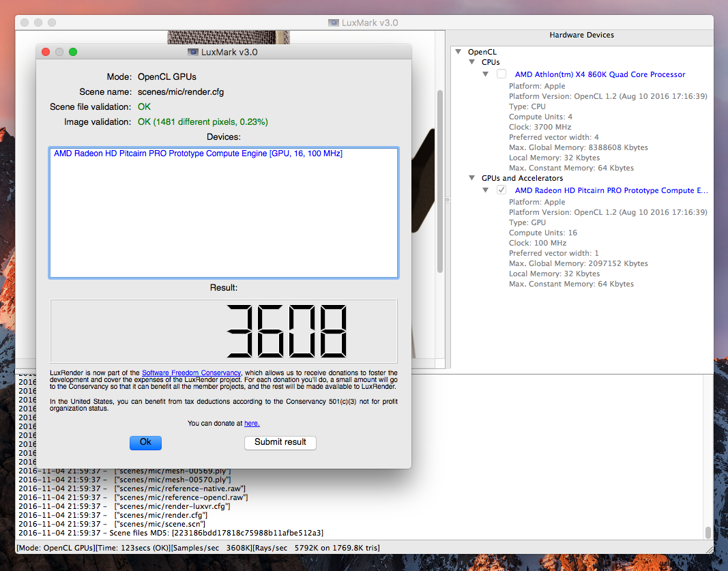
Task: Click the window resize grip in status bar
Action: 710,550
